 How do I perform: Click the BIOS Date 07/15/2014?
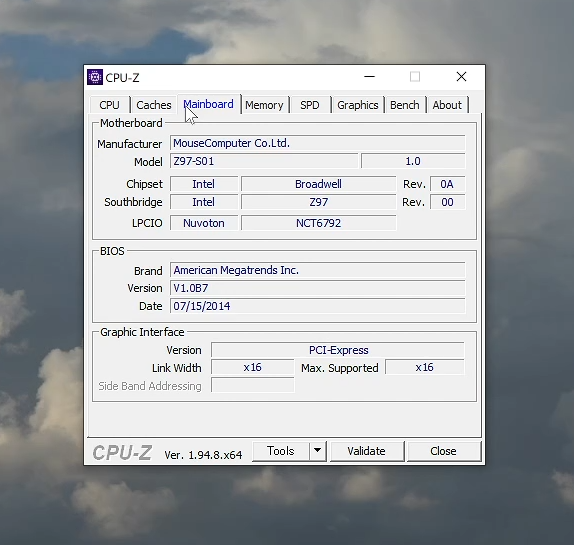[x=317, y=306]
